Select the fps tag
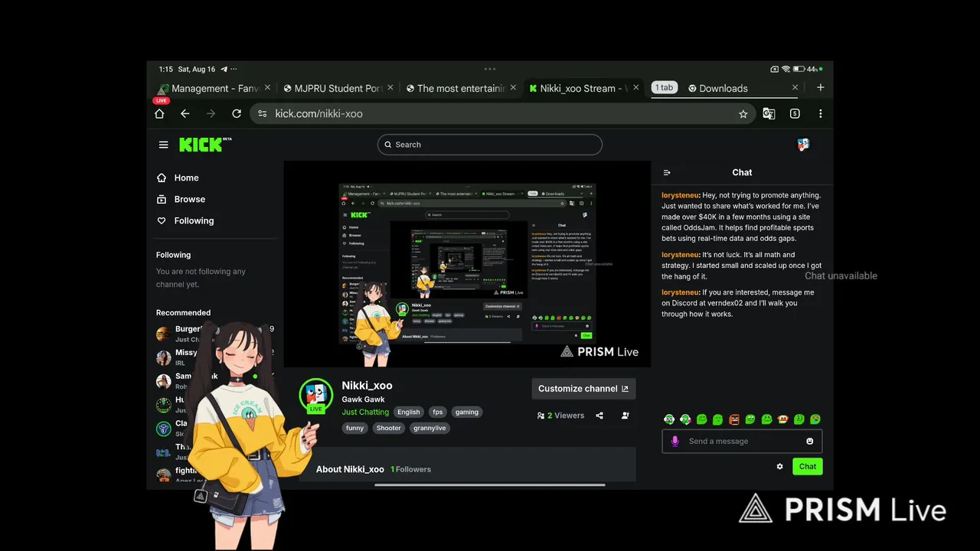 tap(437, 412)
